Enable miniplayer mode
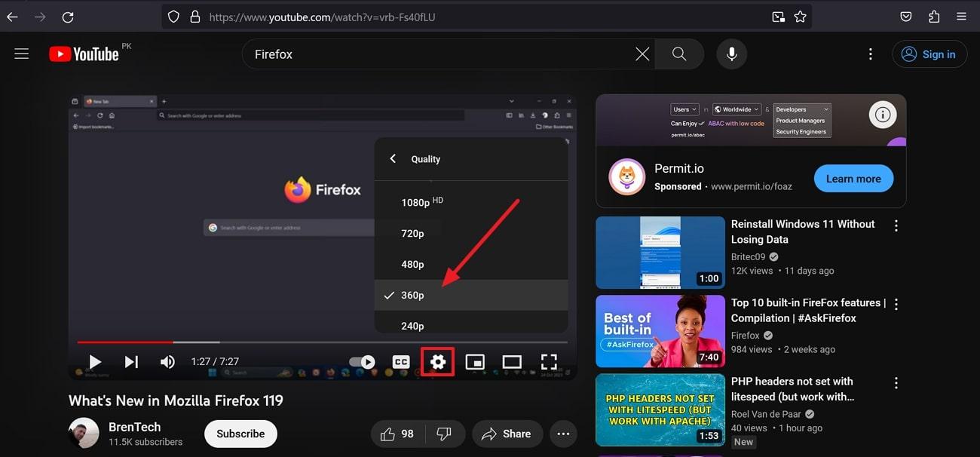This screenshot has height=457, width=980. 475,362
